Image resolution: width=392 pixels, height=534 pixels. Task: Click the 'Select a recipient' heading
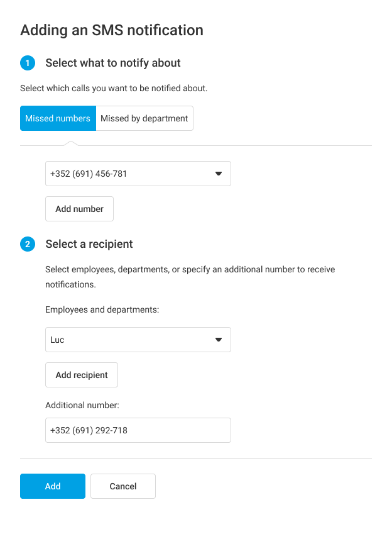(89, 244)
